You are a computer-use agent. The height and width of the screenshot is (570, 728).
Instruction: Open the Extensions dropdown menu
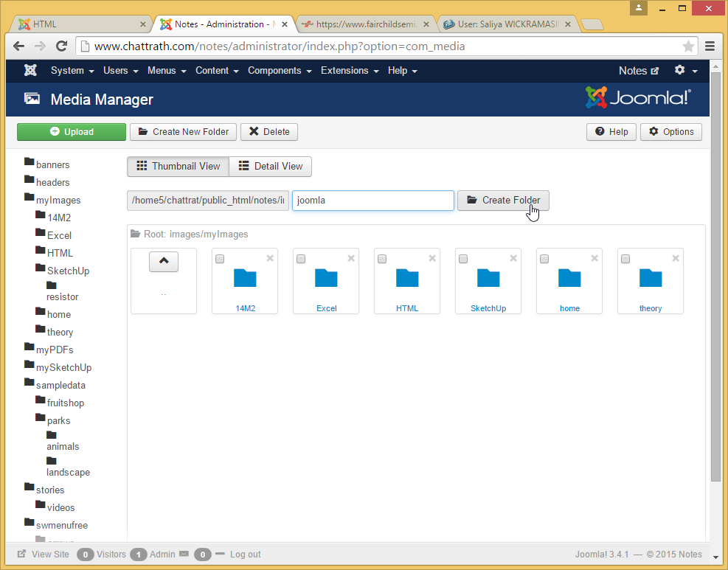point(350,71)
